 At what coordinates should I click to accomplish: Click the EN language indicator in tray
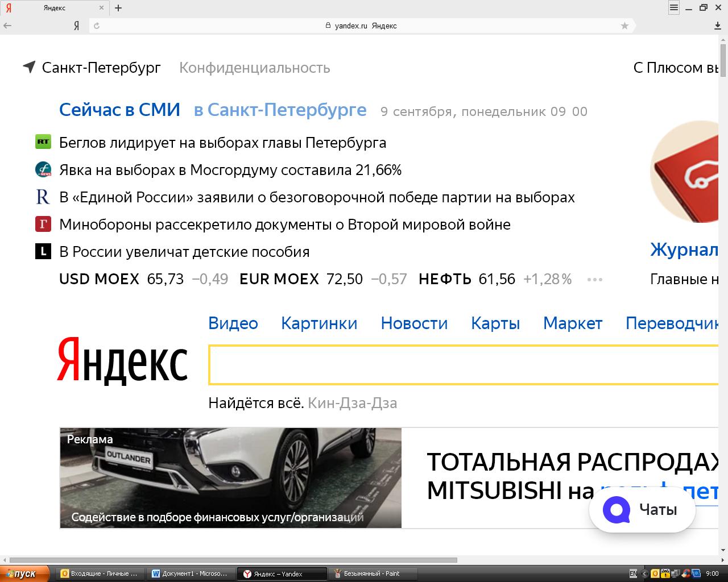click(x=634, y=573)
